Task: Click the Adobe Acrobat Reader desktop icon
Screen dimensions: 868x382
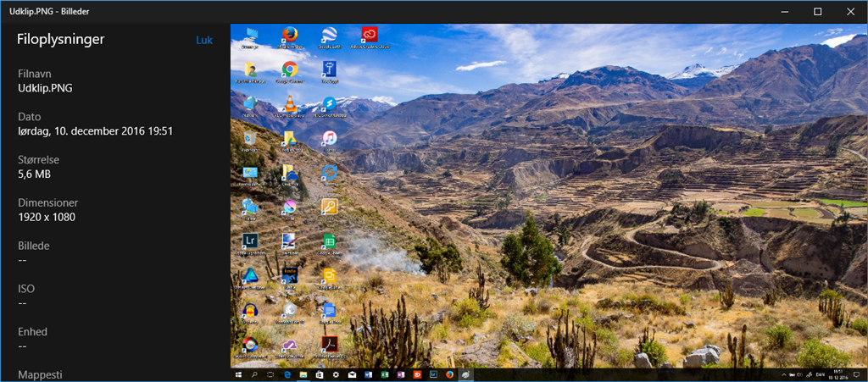Action: click(330, 345)
